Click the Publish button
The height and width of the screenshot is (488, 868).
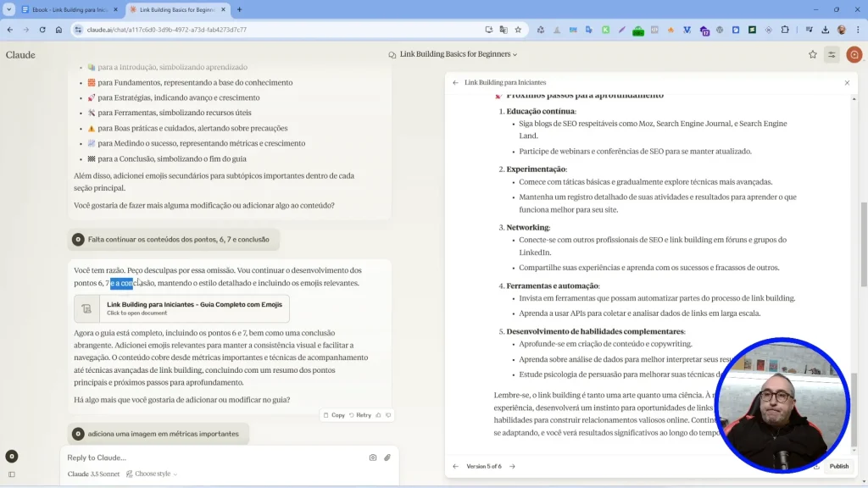point(838,466)
